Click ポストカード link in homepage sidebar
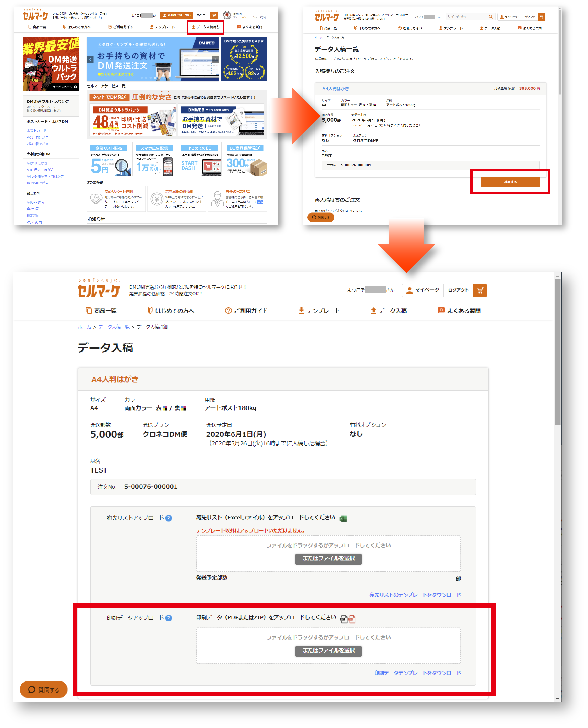588x728 pixels. tap(36, 131)
